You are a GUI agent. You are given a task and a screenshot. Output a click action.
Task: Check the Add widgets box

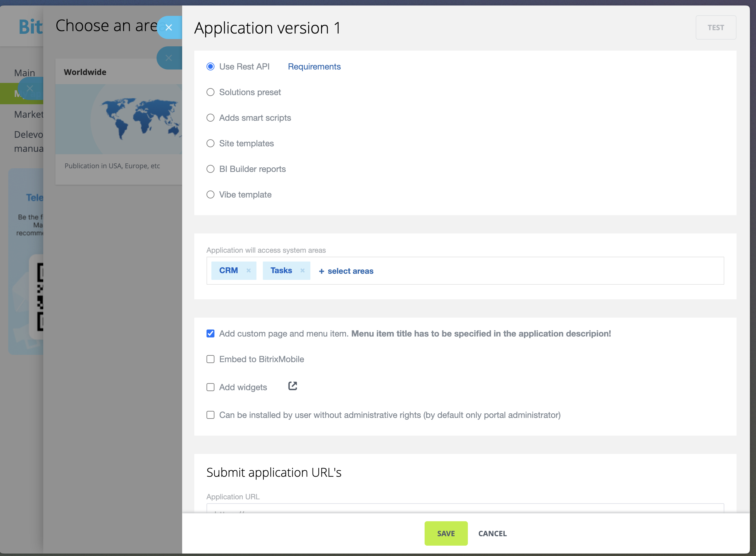tap(210, 387)
